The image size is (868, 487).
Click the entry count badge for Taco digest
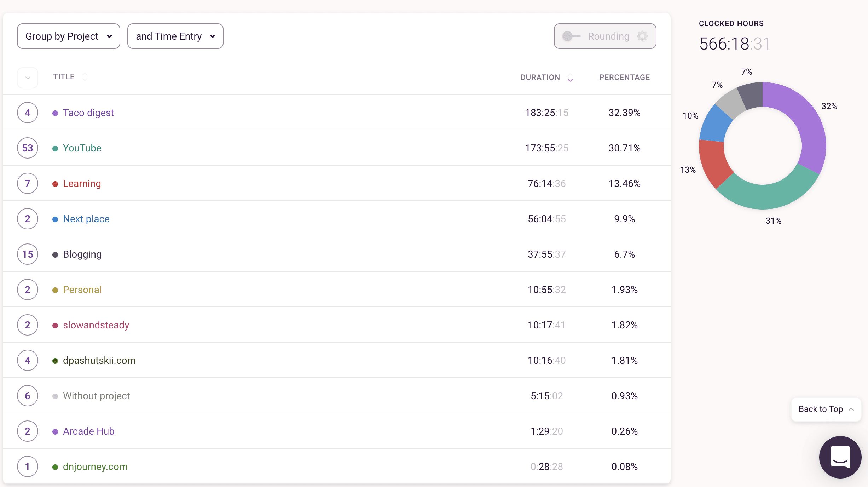27,113
